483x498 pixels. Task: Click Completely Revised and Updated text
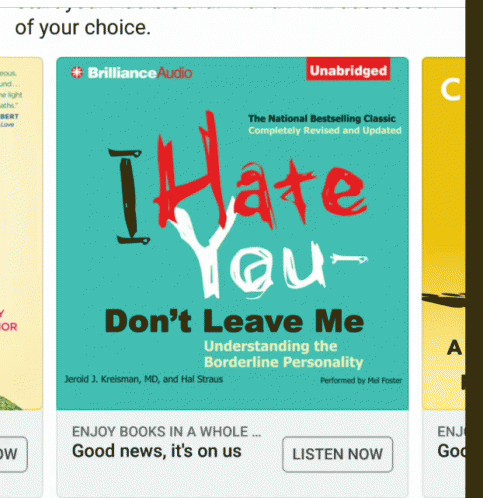click(325, 130)
